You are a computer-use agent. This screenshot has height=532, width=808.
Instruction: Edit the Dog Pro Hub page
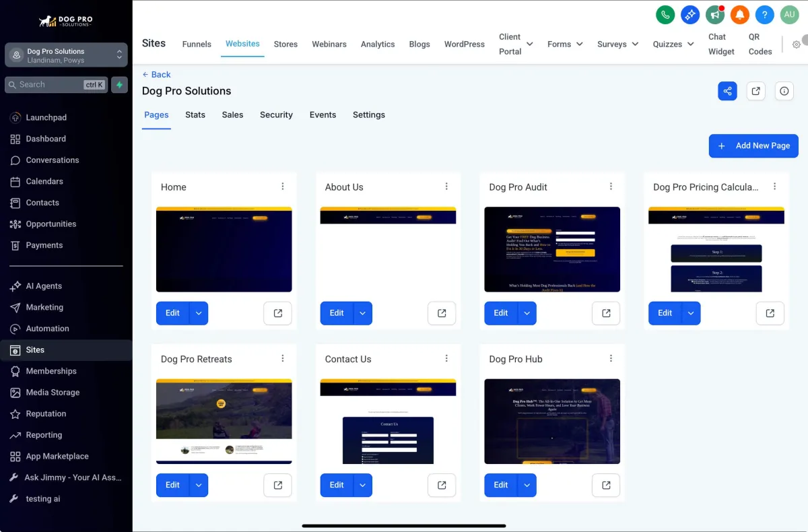tap(501, 485)
